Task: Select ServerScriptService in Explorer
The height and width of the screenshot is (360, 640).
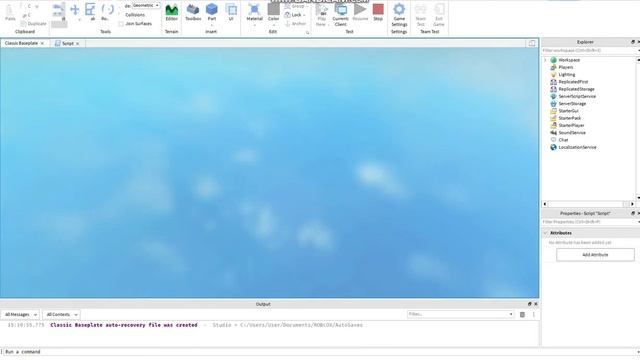Action: coord(577,96)
